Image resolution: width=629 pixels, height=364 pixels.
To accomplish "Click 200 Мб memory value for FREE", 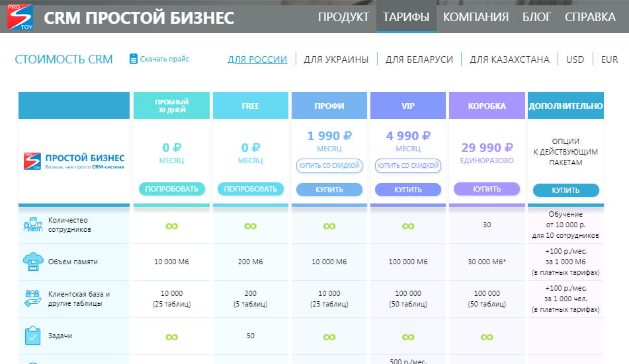I will (250, 262).
